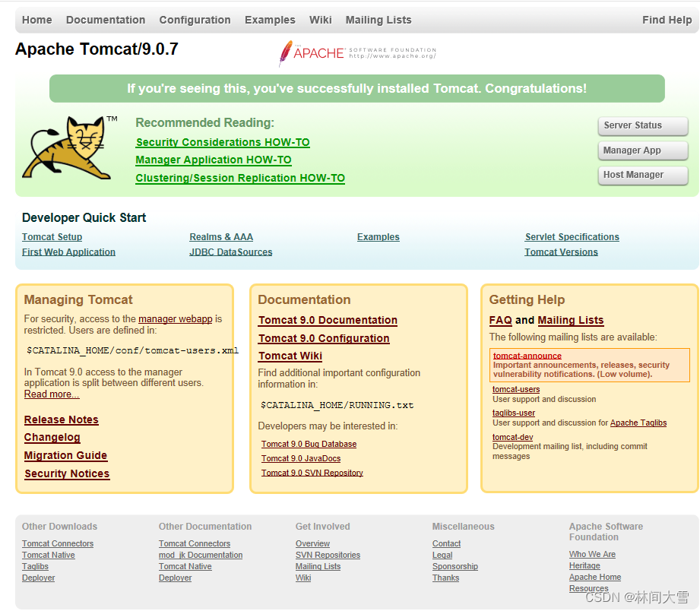Open the Documentation navigation item

coord(106,20)
